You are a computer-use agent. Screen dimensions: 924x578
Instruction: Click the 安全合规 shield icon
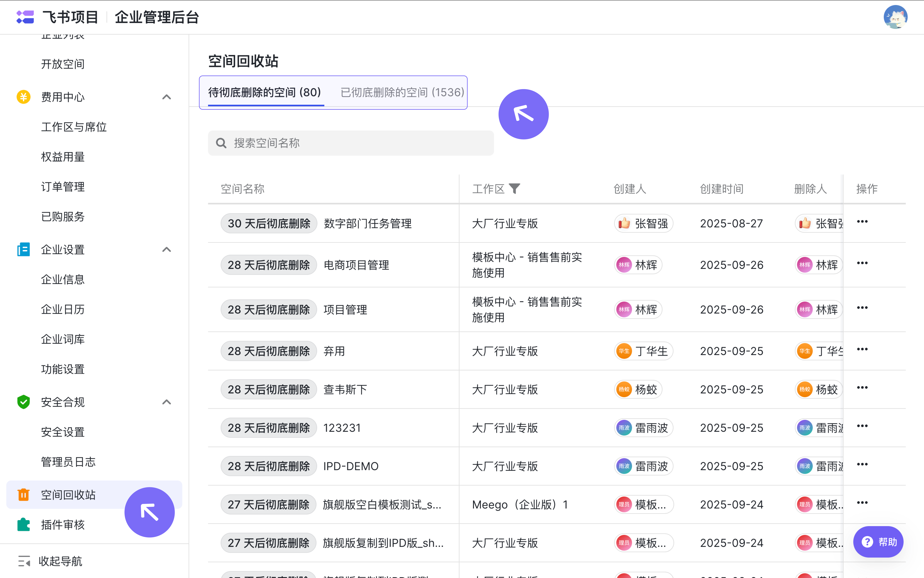tap(24, 402)
